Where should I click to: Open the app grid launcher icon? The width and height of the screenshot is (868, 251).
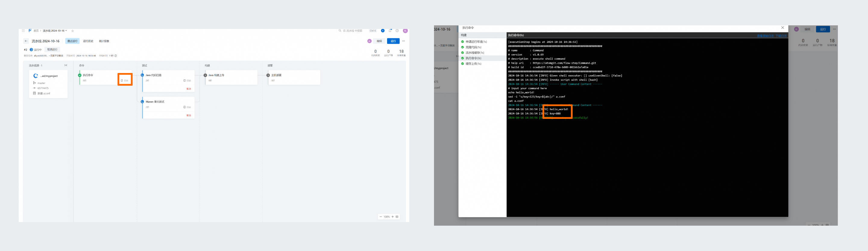[x=23, y=31]
